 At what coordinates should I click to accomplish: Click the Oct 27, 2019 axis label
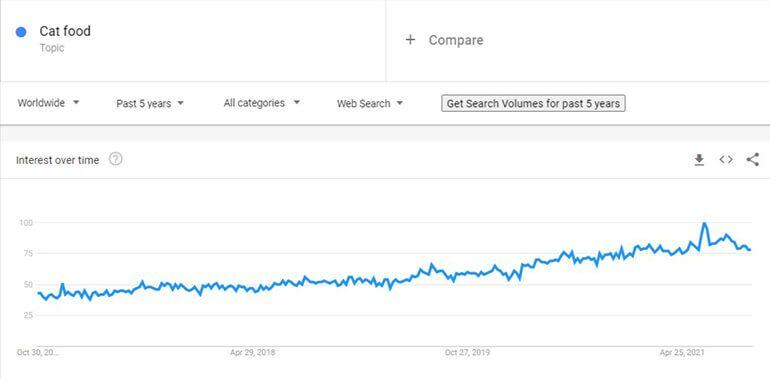[x=467, y=352]
